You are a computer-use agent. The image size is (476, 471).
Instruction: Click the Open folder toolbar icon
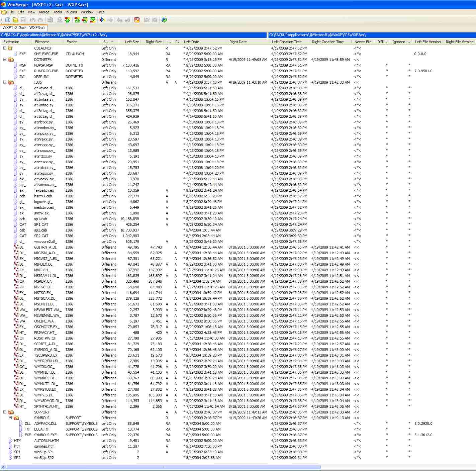pyautogui.click(x=15, y=20)
